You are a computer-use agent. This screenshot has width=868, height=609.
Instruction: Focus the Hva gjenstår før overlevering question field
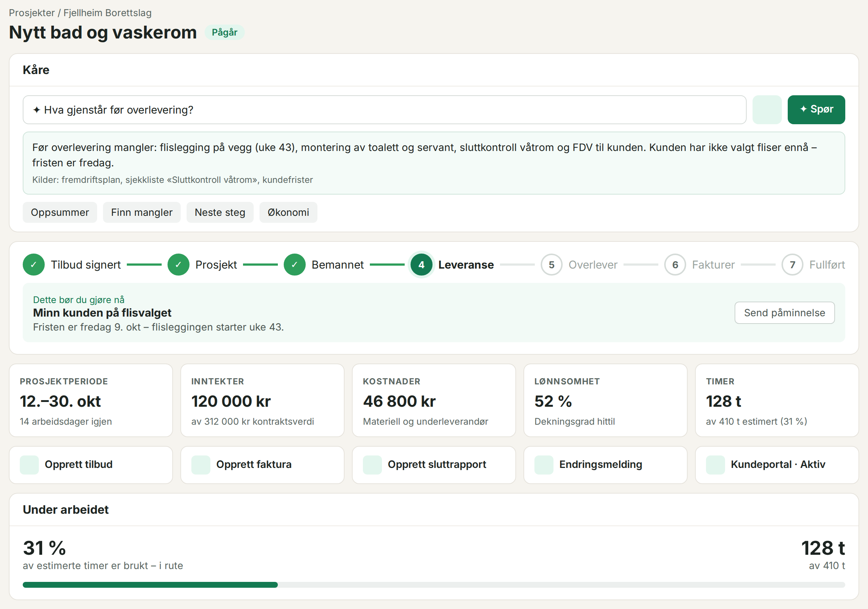tap(385, 110)
